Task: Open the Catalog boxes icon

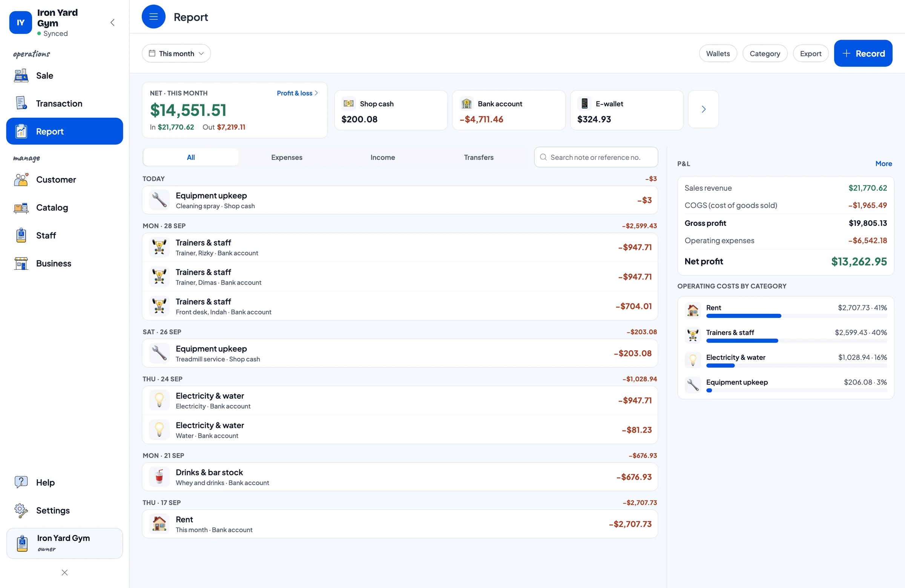Action: click(21, 207)
